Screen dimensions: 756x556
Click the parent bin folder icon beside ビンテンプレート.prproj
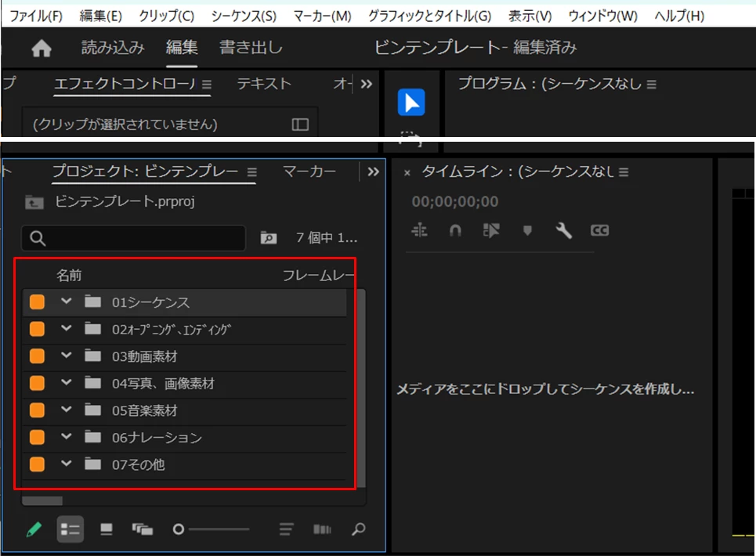pos(34,202)
